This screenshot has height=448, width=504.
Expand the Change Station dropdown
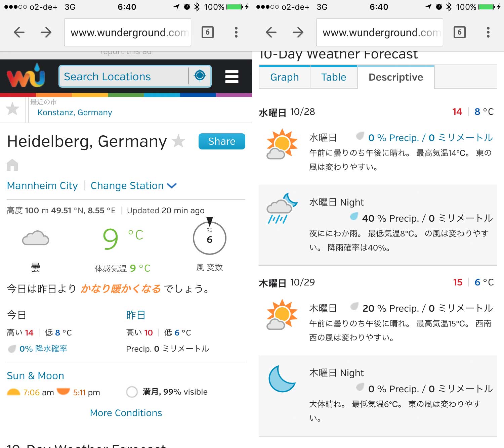tap(134, 186)
